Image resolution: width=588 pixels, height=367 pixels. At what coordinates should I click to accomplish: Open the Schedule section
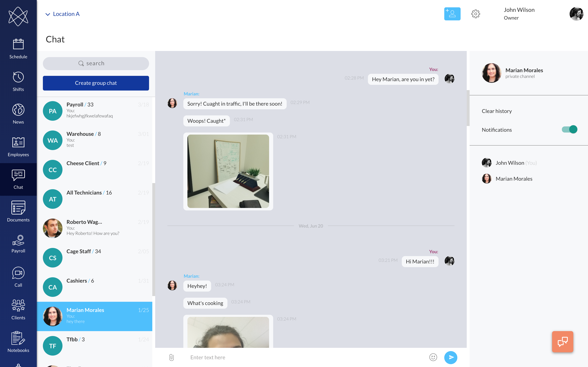coord(18,49)
